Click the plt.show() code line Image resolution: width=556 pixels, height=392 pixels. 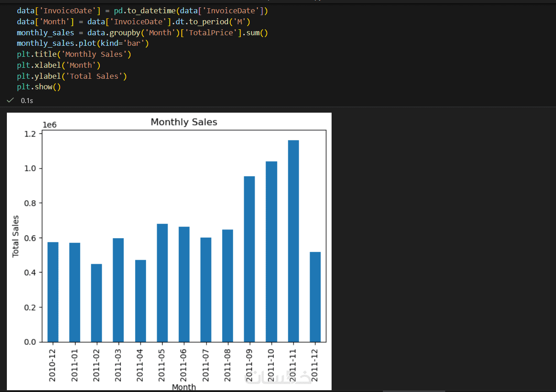click(x=39, y=87)
